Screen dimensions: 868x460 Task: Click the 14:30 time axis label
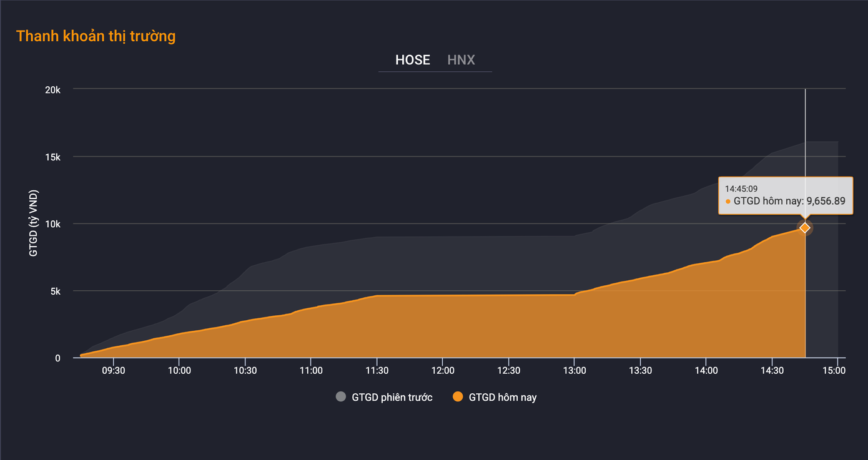[772, 370]
